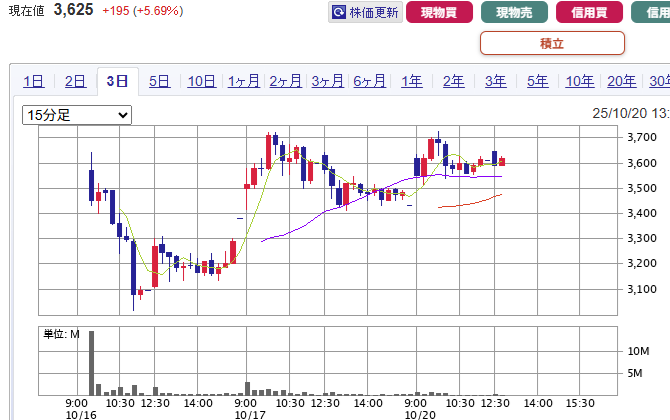Select the 5日 period tab

tap(159, 82)
